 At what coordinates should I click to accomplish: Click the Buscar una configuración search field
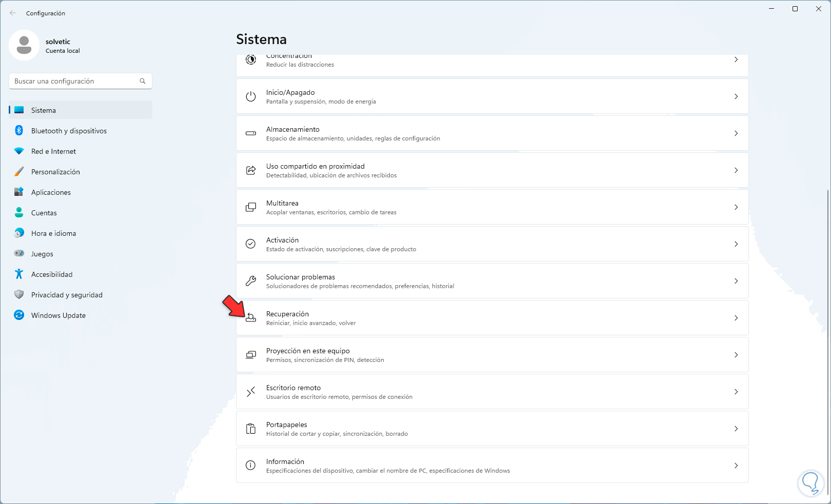[x=74, y=81]
